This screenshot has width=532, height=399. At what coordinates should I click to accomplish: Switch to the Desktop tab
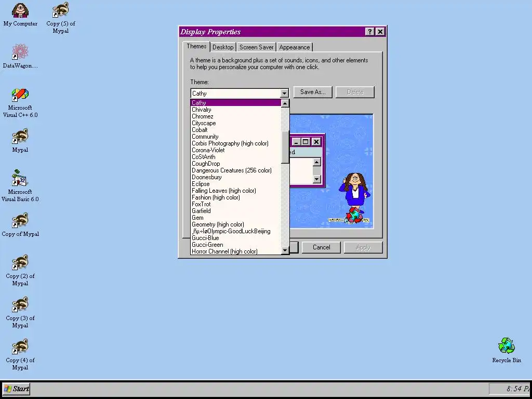223,47
